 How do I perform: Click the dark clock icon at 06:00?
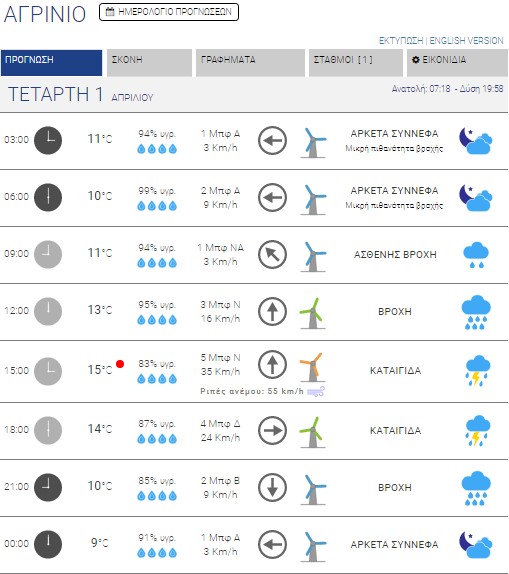48,197
